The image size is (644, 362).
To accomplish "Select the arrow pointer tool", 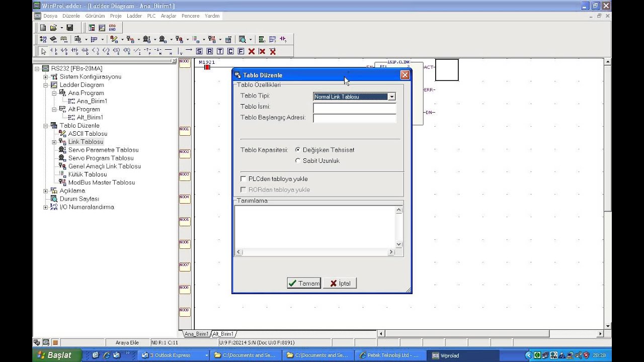I will [x=44, y=51].
